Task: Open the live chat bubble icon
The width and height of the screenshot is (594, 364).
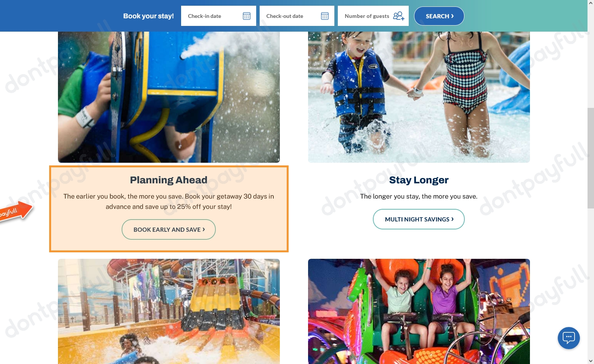Action: point(568,338)
